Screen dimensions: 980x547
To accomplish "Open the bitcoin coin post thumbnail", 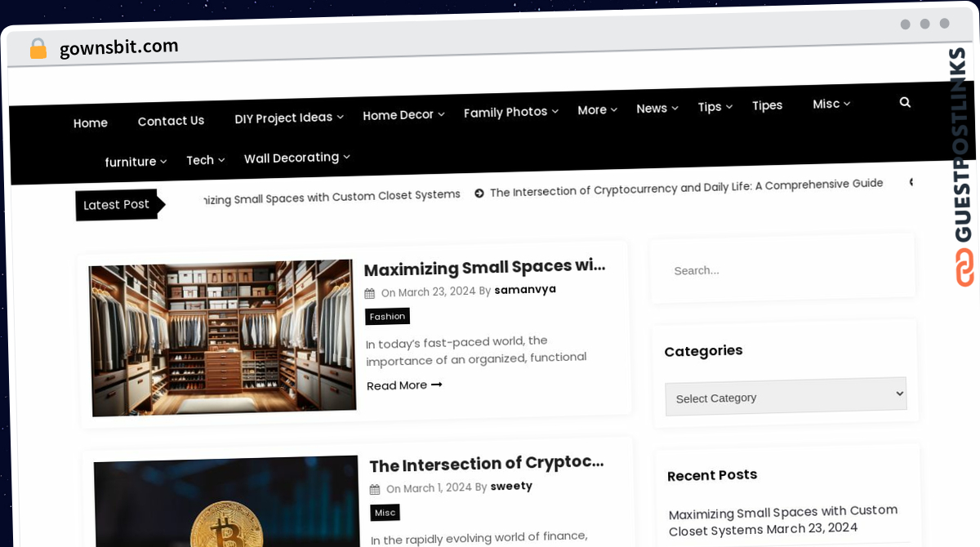I will pyautogui.click(x=227, y=501).
